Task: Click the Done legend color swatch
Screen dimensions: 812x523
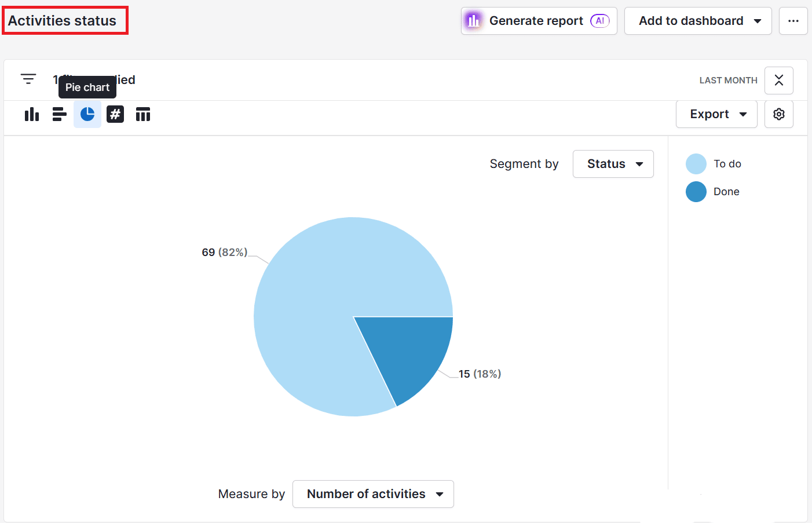Action: tap(696, 192)
